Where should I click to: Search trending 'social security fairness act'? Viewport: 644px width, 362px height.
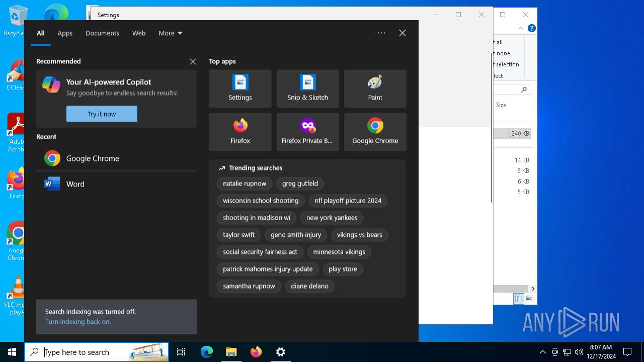point(260,252)
